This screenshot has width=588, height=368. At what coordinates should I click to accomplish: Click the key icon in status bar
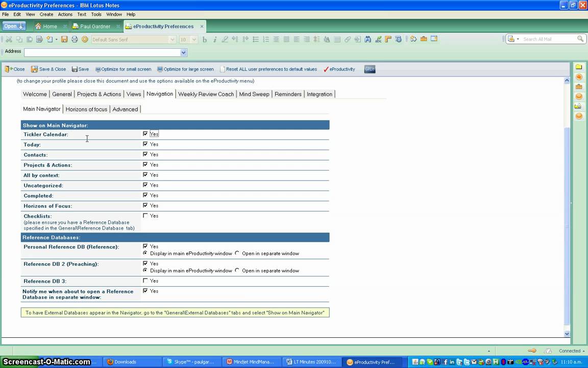[x=532, y=351]
